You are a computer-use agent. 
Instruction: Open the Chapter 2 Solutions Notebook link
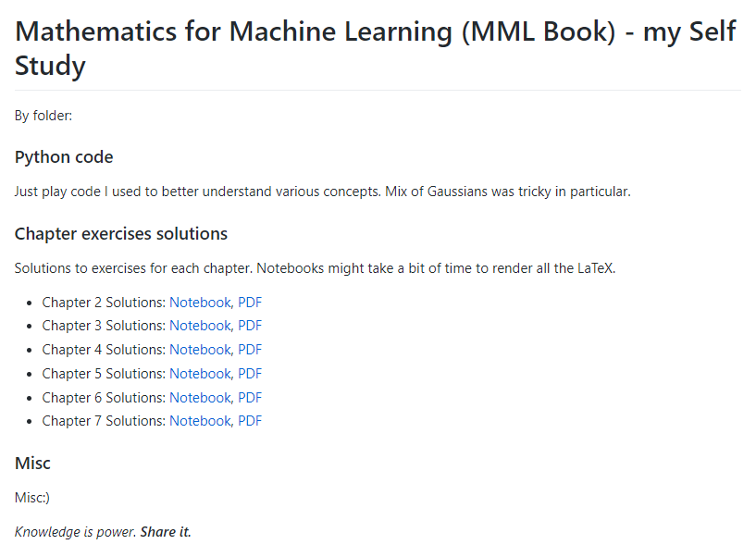[200, 302]
